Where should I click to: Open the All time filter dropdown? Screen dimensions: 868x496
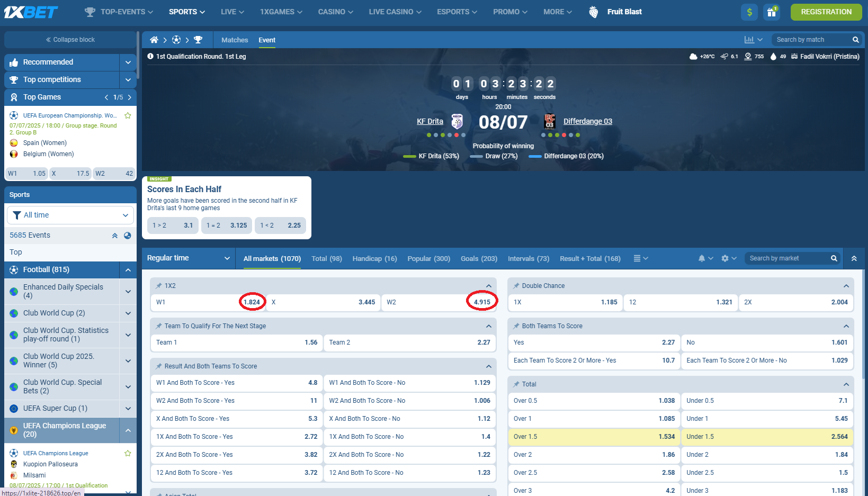[70, 215]
